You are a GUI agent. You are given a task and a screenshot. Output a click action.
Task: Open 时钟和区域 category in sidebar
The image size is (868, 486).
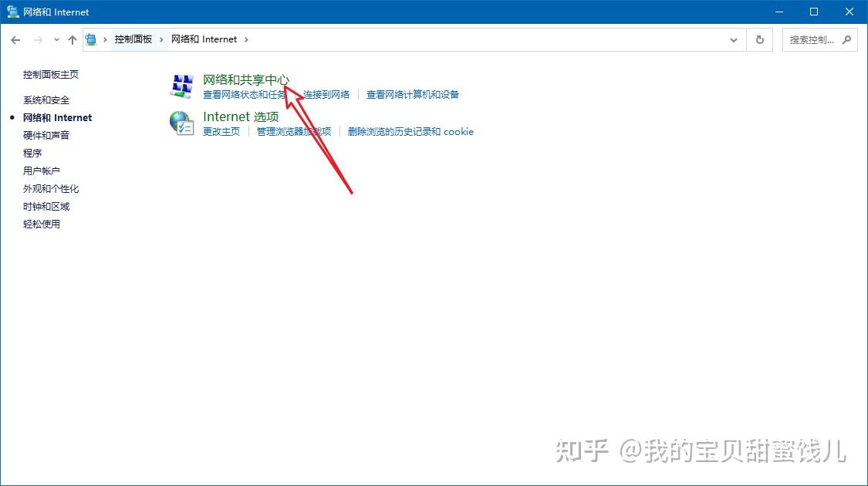point(46,207)
